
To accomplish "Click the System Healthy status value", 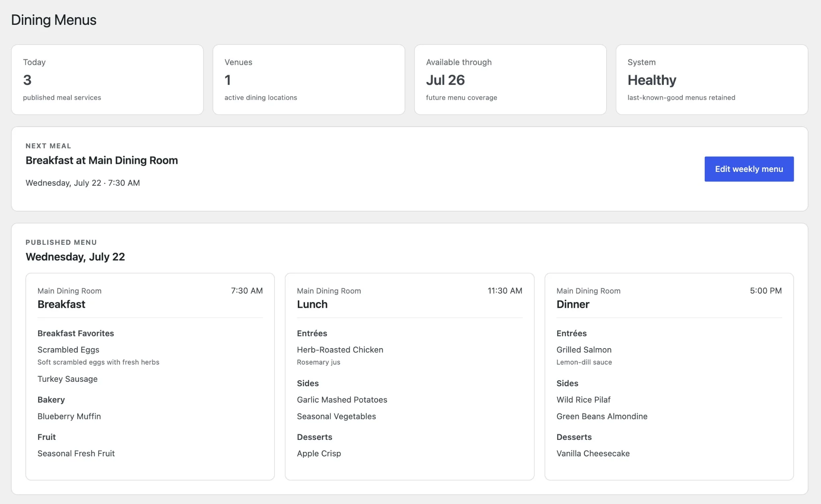I will tap(652, 80).
